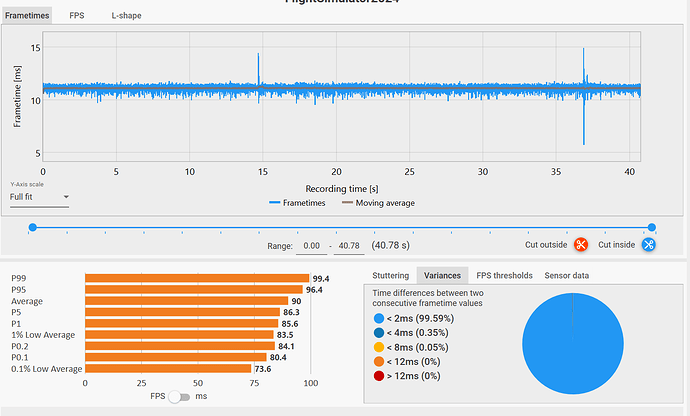The height and width of the screenshot is (416, 690).
Task: Open the L-shape tab
Action: [125, 17]
